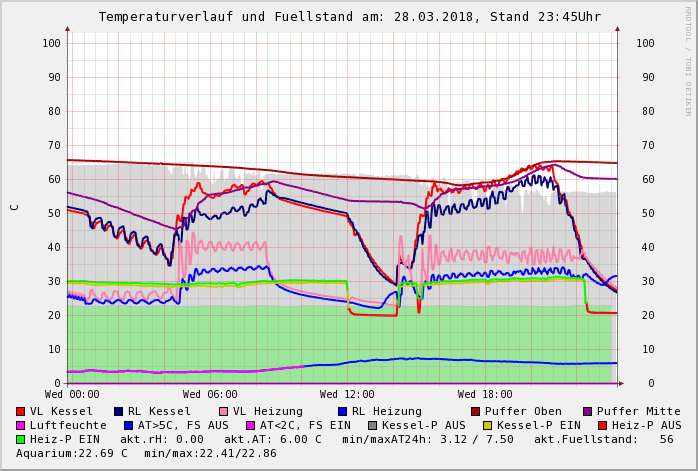Image resolution: width=698 pixels, height=471 pixels.
Task: Click the Wed 12:00 time axis label
Action: click(347, 395)
